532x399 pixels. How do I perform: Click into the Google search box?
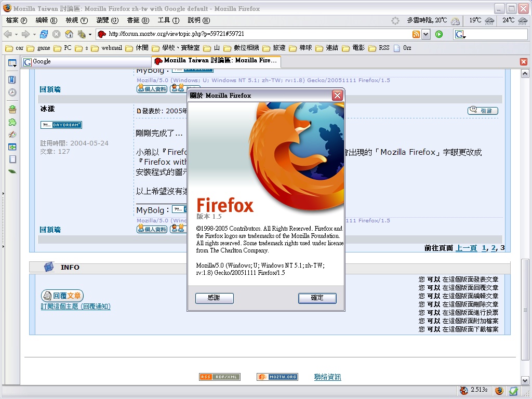(x=496, y=34)
